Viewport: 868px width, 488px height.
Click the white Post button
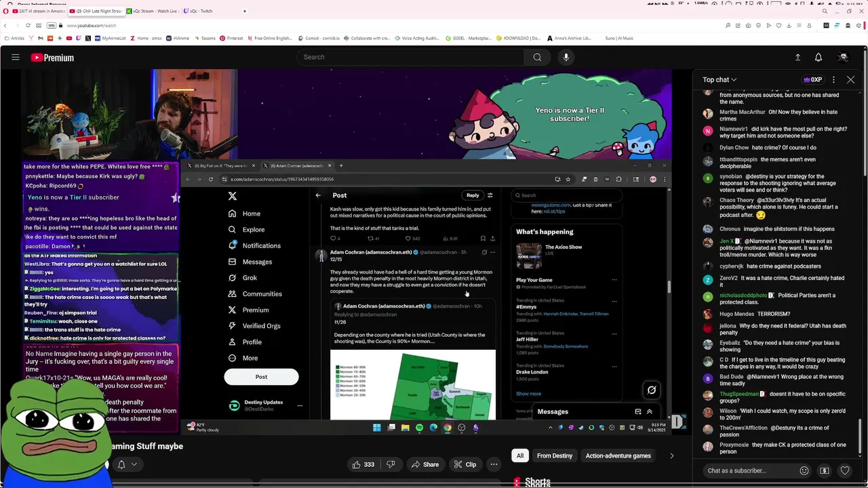tap(261, 377)
